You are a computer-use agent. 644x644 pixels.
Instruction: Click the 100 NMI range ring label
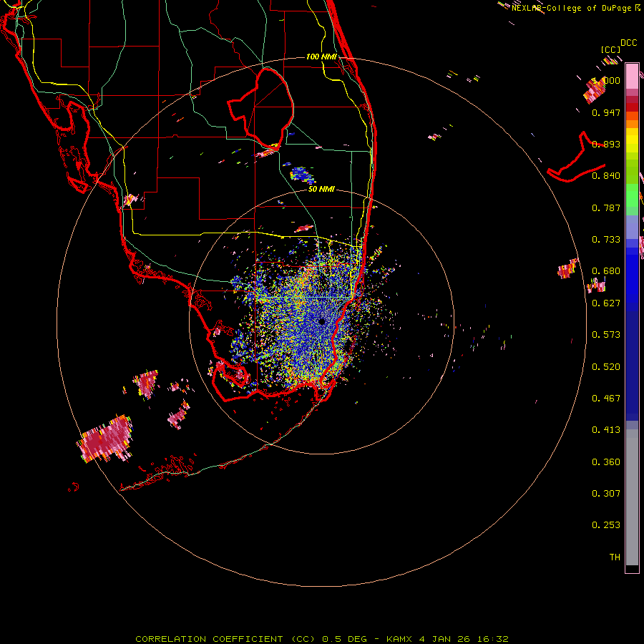(321, 57)
